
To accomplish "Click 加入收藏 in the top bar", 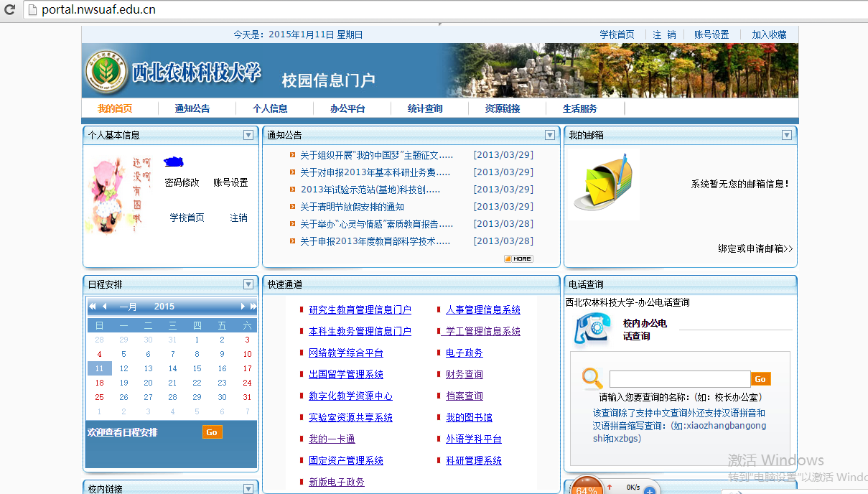I will point(770,34).
